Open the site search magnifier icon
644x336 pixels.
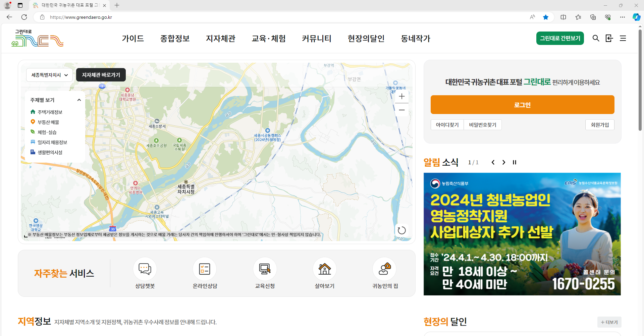pyautogui.click(x=596, y=38)
